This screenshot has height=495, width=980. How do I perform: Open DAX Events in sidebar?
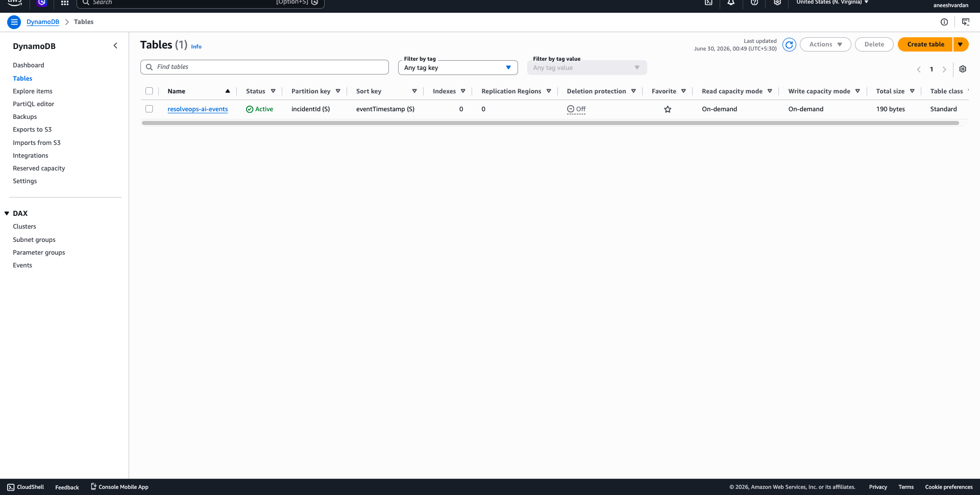pos(22,265)
